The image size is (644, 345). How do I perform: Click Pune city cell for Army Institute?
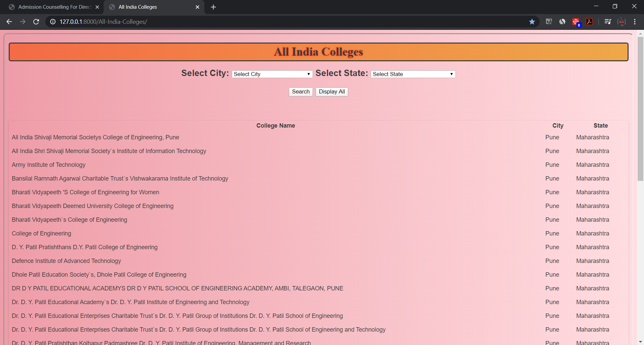click(552, 165)
